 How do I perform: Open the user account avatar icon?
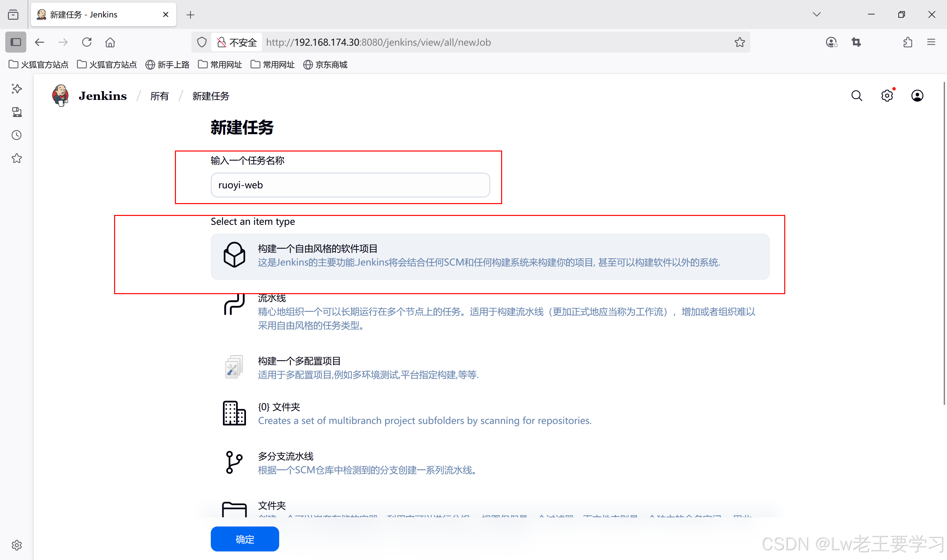[917, 96]
